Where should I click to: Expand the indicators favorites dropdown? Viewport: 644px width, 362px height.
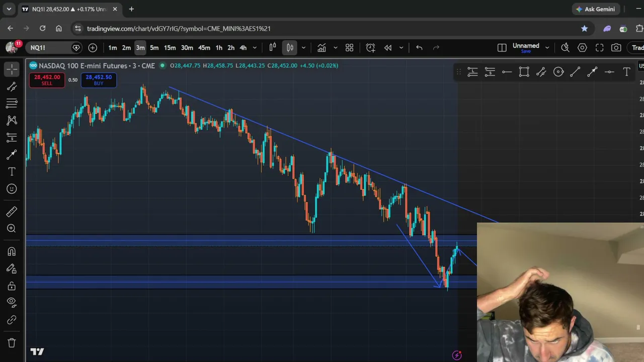point(336,48)
